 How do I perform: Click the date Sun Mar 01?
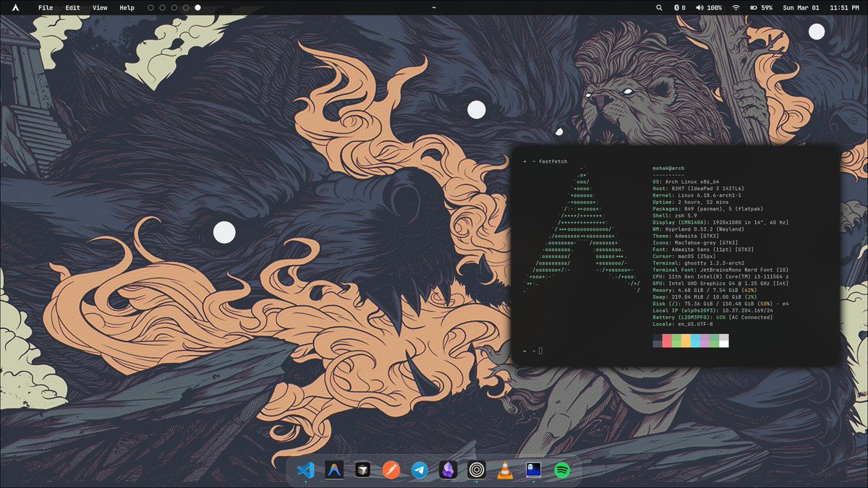click(800, 7)
